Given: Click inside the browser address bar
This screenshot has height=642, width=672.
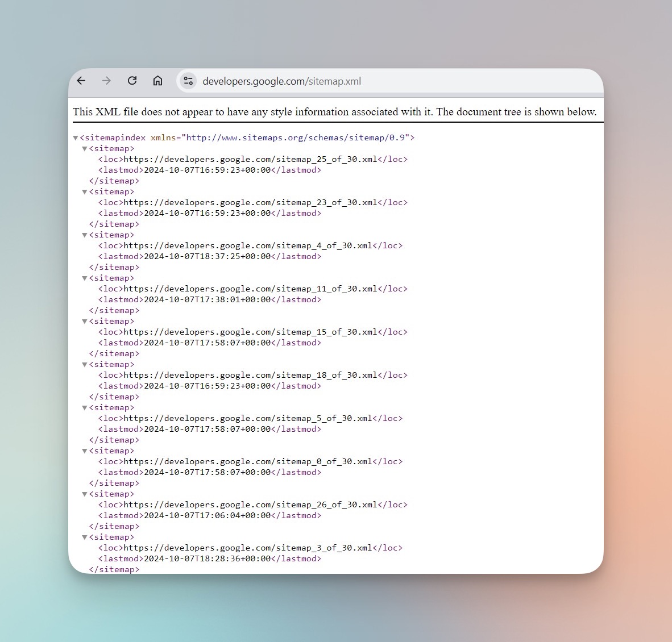Looking at the screenshot, I should 341,81.
